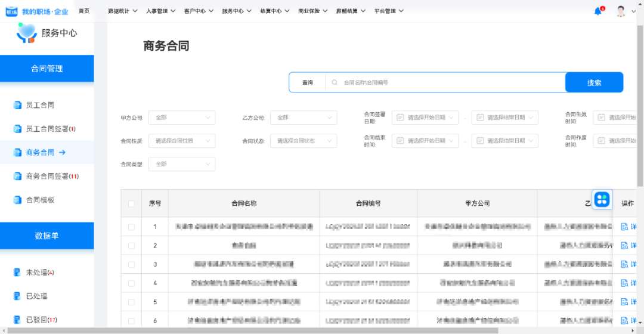Open 员工合同 in sidebar

point(40,105)
